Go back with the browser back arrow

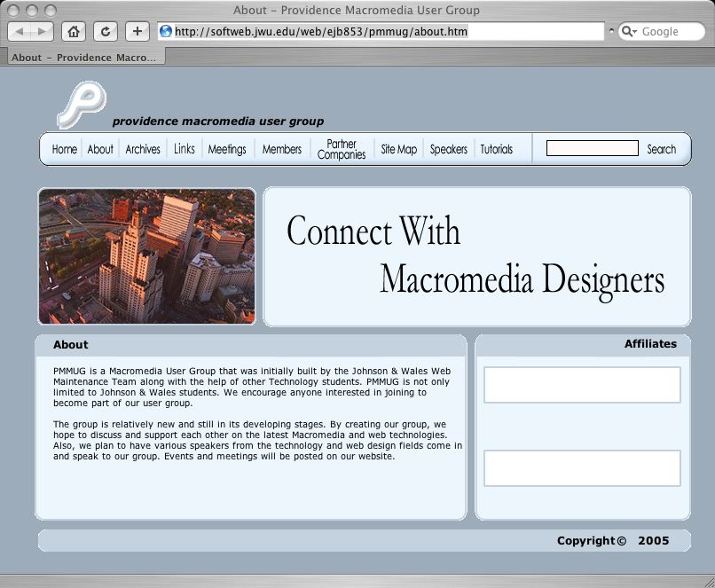(x=20, y=31)
